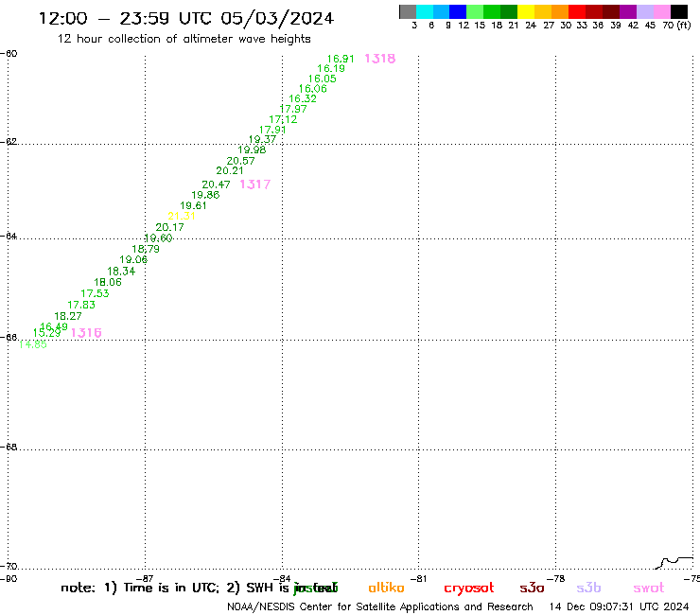This screenshot has width=700, height=615.
Task: Click the 20.57 wave height value
Action: point(240,161)
